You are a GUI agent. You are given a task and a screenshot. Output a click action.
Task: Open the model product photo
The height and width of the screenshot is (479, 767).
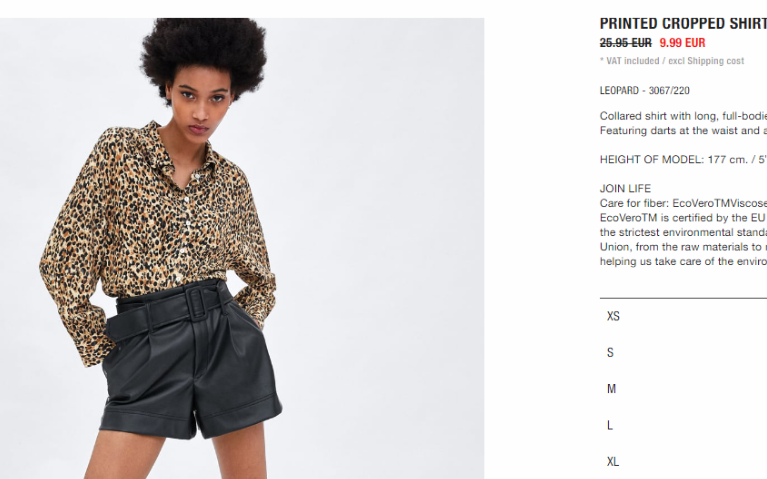(x=242, y=249)
